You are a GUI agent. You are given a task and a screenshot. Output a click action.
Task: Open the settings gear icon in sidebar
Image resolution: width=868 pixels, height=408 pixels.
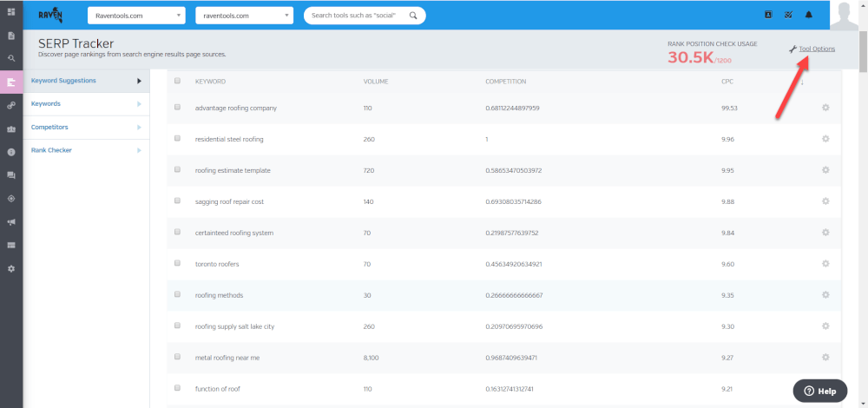click(x=11, y=268)
